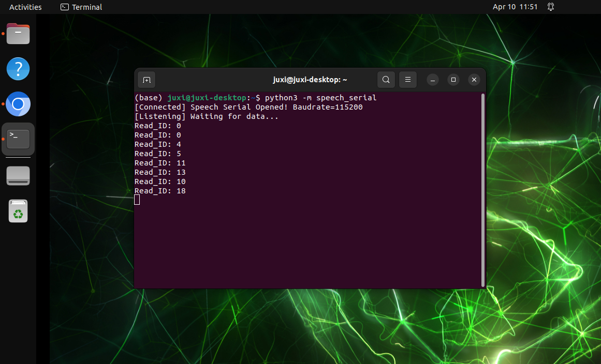
Task: Open the Help app in dock
Action: coord(18,69)
